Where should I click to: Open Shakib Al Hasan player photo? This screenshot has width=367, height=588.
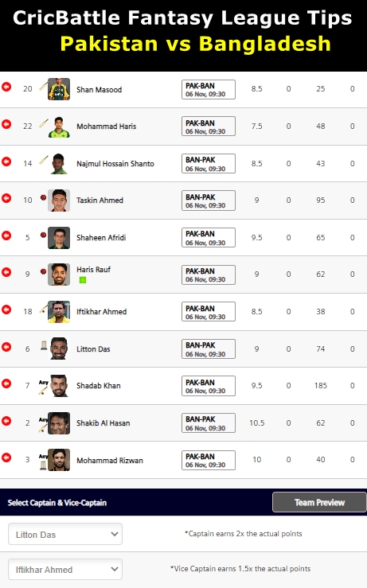pos(59,423)
